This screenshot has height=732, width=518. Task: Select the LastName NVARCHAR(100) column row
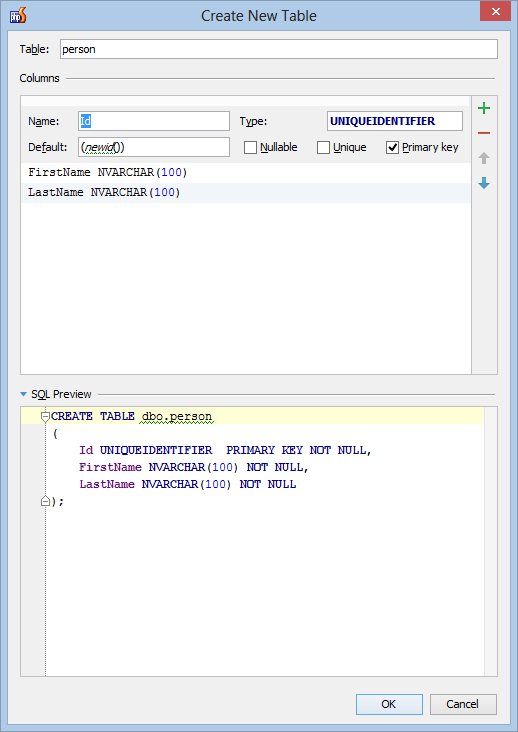245,193
